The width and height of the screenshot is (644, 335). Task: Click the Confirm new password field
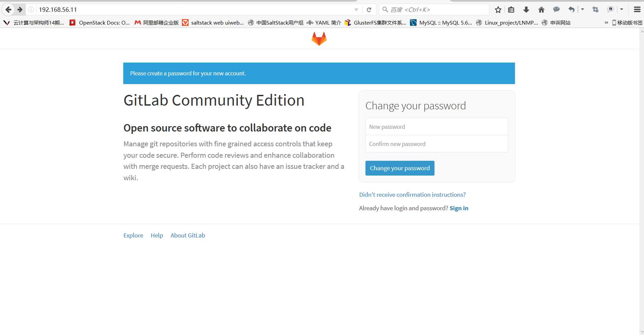[x=437, y=144]
